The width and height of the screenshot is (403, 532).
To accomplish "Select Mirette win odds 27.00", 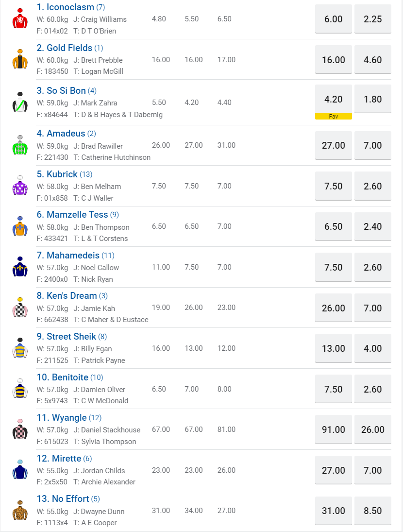I will [x=334, y=470].
